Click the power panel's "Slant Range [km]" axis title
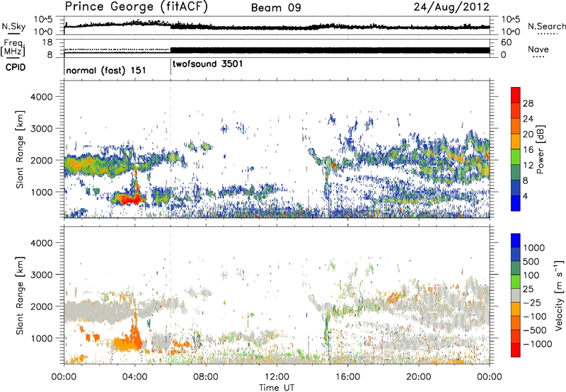 (x=19, y=149)
